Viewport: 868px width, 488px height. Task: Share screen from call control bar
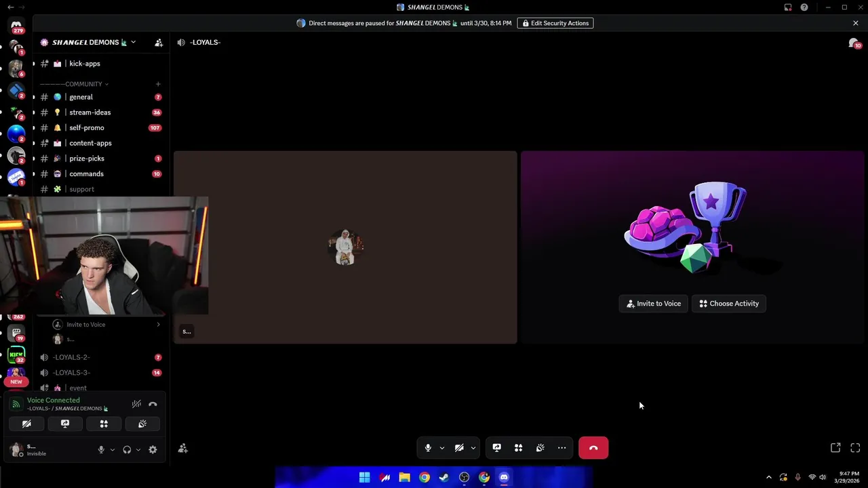(x=496, y=448)
